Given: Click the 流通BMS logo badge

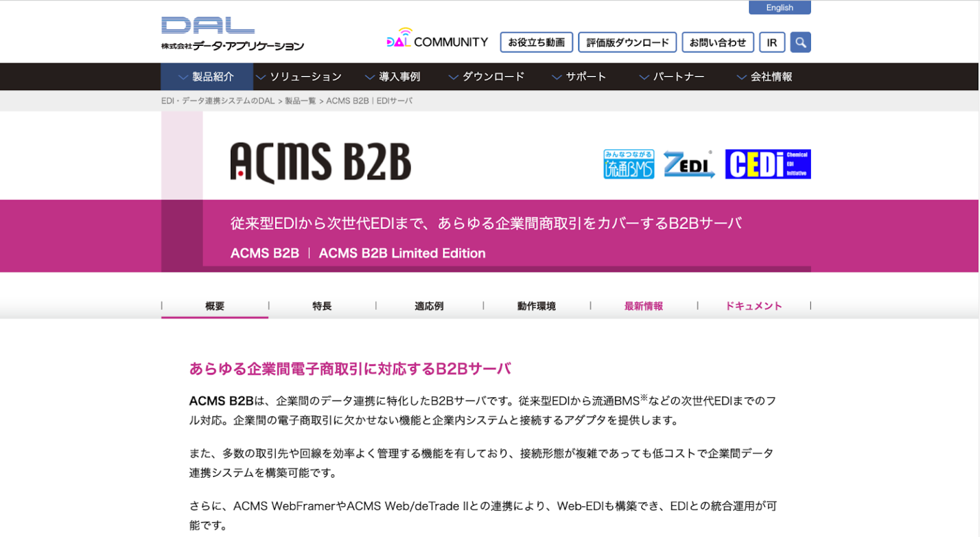Looking at the screenshot, I should click(x=628, y=164).
